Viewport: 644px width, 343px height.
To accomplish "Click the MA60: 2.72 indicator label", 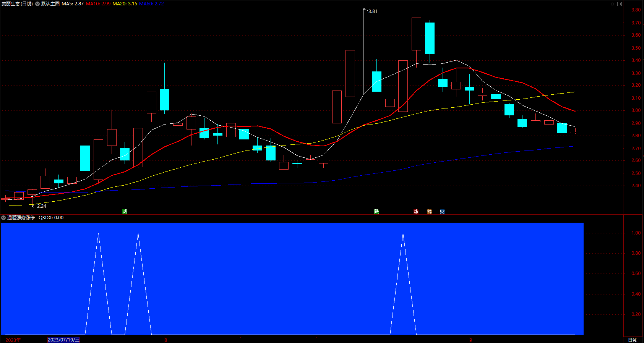I will 151,4.
